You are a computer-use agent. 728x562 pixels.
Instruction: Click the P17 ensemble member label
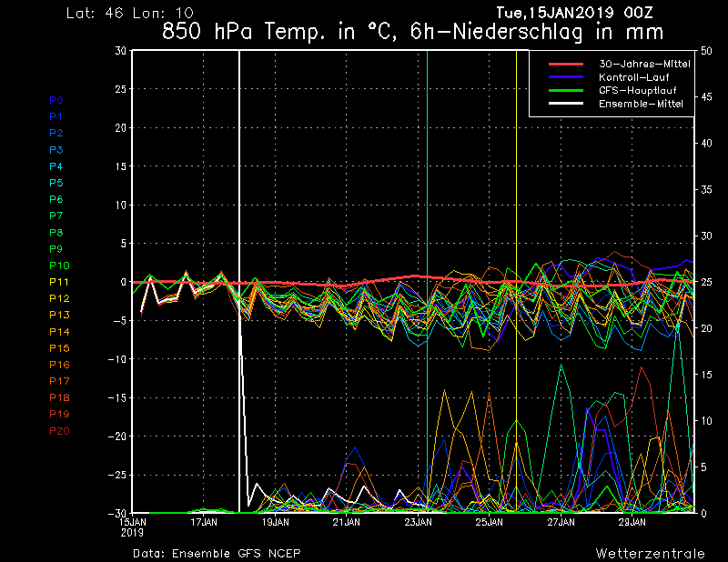(x=59, y=381)
